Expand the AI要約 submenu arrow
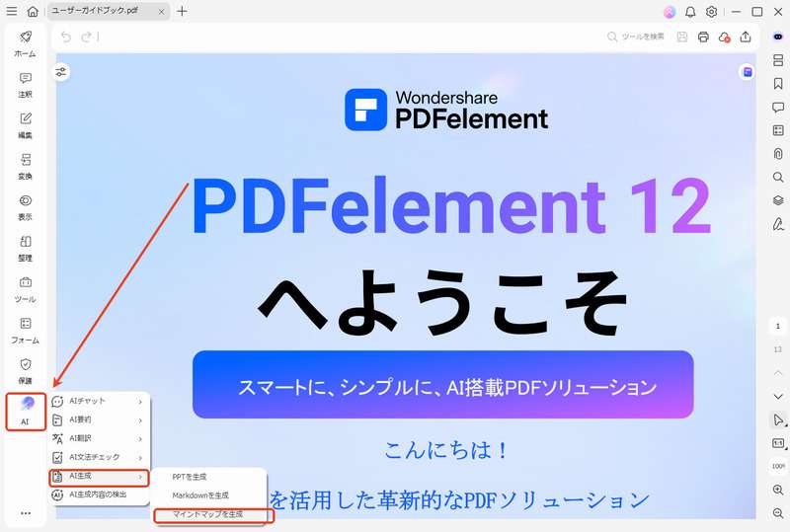This screenshot has width=790, height=532. tap(140, 420)
